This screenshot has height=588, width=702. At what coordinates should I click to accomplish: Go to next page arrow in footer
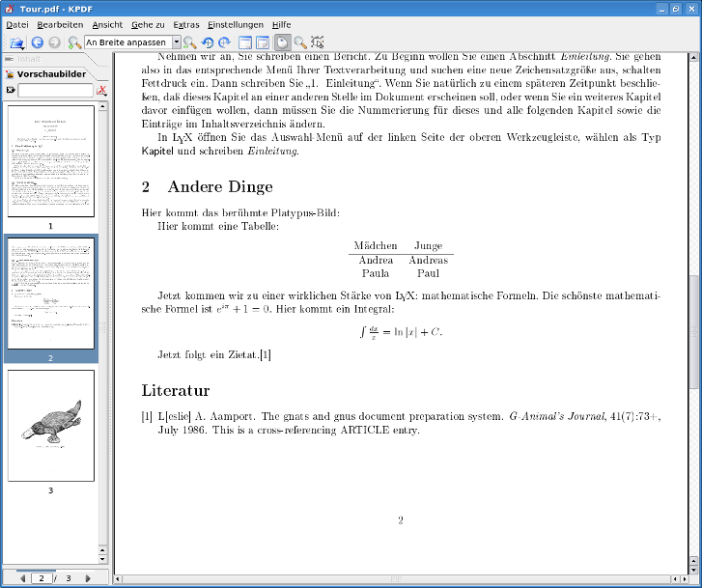[88, 578]
